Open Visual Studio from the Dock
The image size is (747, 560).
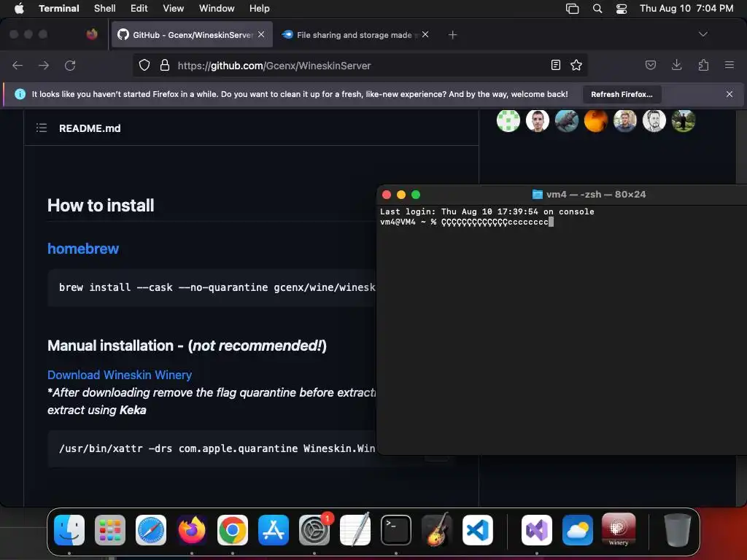point(537,530)
